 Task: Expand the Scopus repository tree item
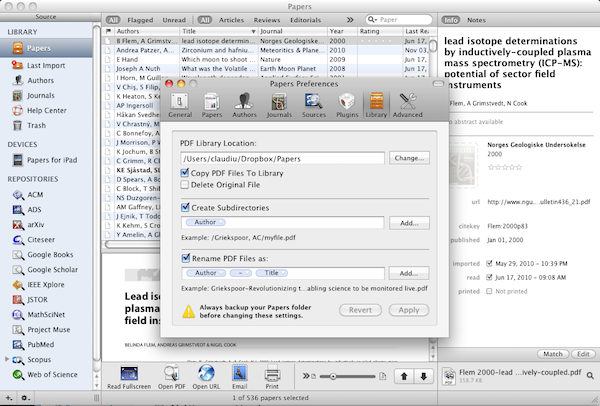[7, 359]
